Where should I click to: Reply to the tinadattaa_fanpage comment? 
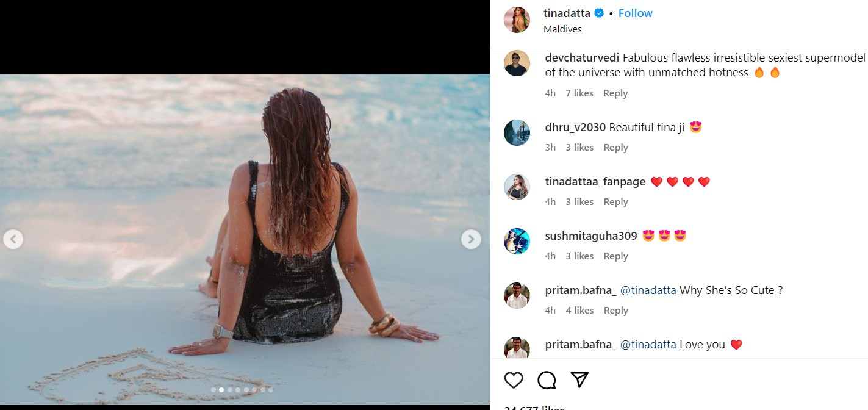(x=615, y=202)
